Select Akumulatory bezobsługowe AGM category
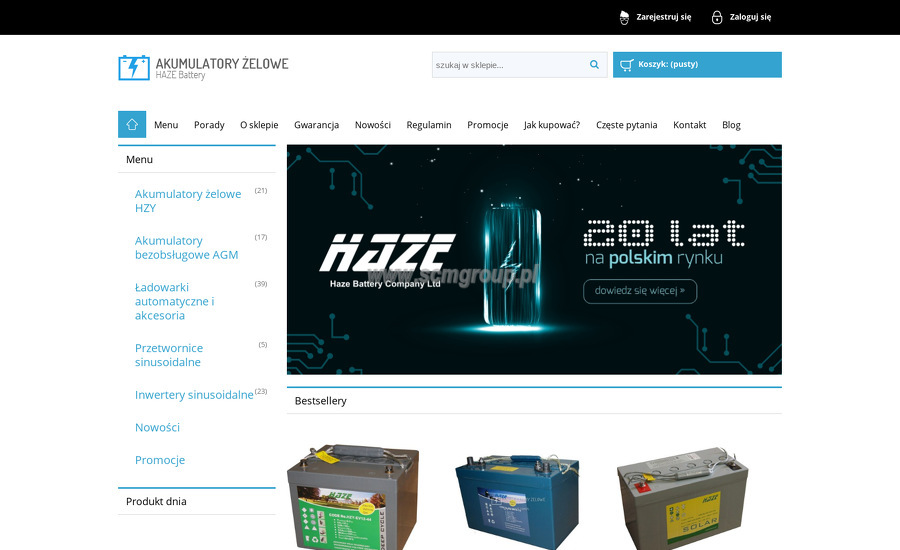Viewport: 900px width, 550px height. click(186, 248)
